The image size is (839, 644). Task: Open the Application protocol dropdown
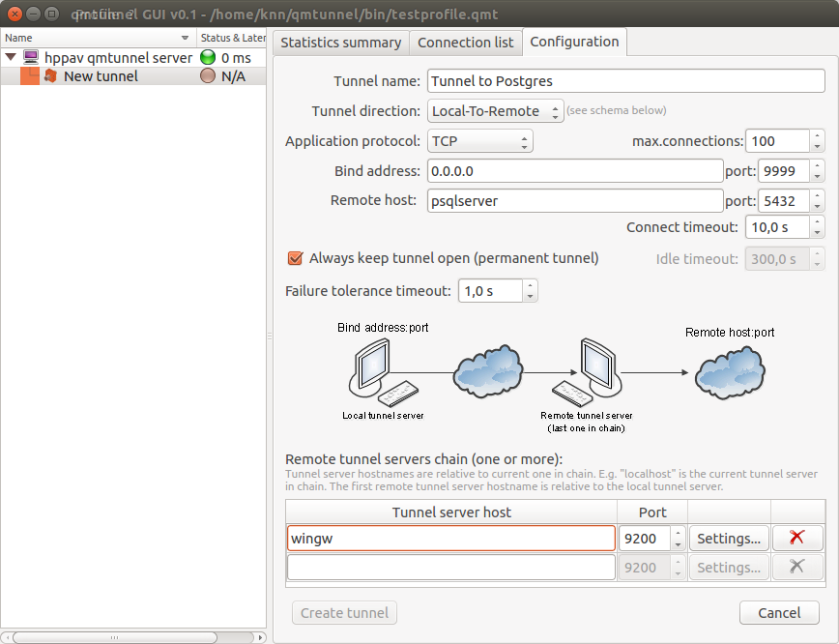click(x=480, y=141)
